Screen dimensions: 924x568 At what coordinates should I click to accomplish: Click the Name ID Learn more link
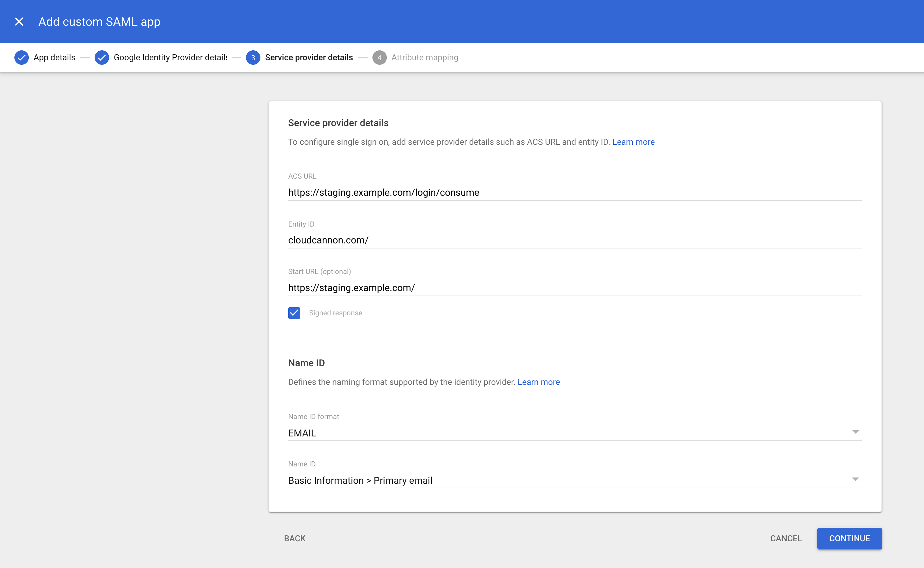point(539,382)
